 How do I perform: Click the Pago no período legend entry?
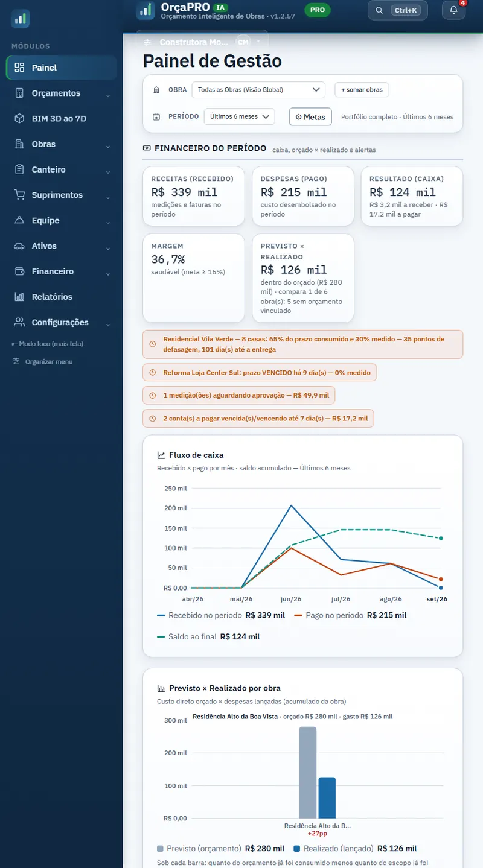click(x=351, y=615)
